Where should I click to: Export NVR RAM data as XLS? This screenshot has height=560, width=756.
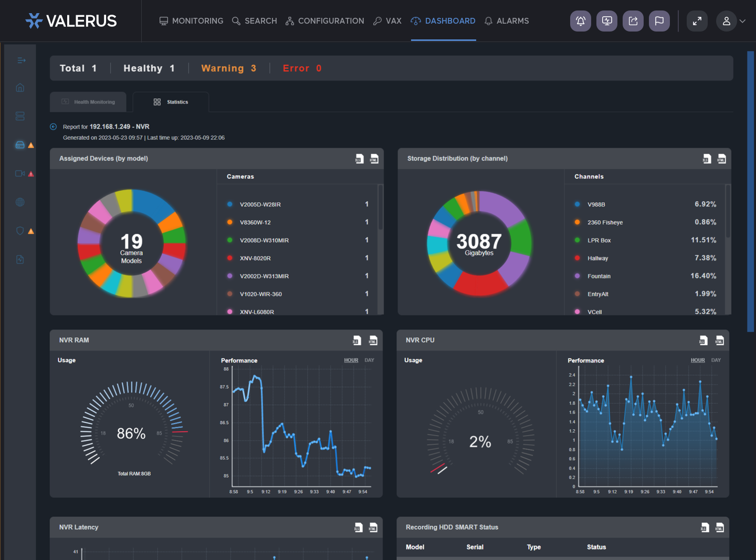(356, 340)
